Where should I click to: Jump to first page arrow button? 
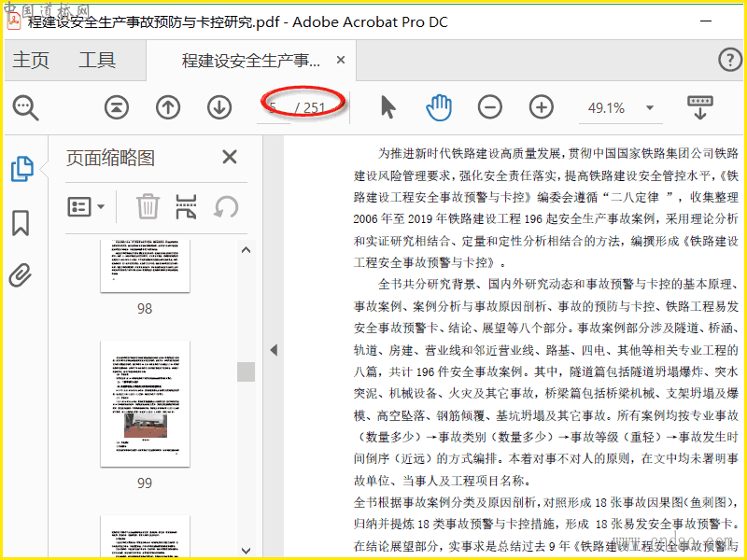(117, 107)
